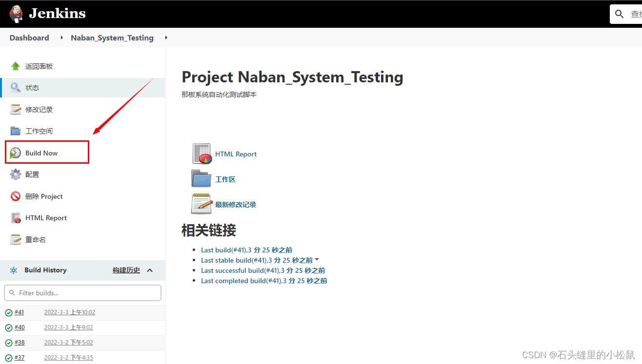The width and height of the screenshot is (642, 364).
Task: Click success status icon of build #40
Action: [9, 328]
